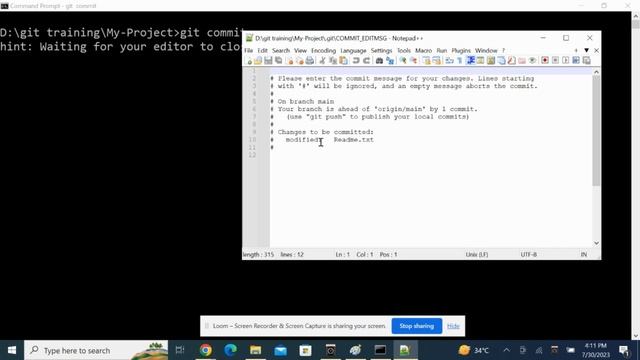The width and height of the screenshot is (640, 360).
Task: Open the document list dropdown arrow in menu bar
Action: [x=587, y=51]
